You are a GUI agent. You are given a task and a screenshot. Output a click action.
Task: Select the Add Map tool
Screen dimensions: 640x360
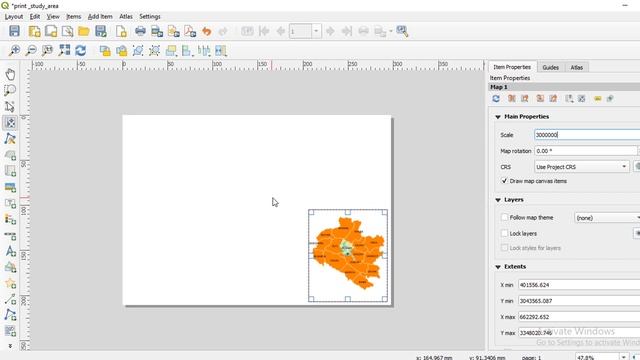pyautogui.click(x=10, y=155)
